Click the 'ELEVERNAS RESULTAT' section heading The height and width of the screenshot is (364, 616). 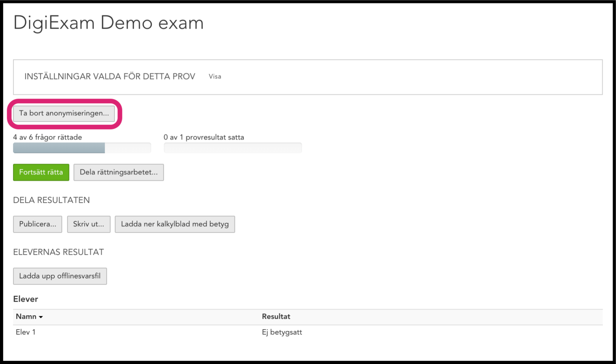click(x=59, y=252)
